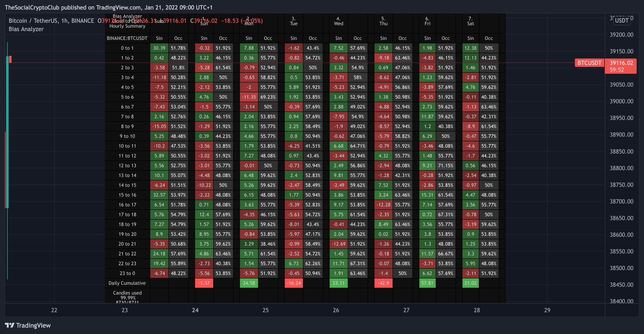The image size is (644, 334).
Task: Click the 69.23% occurrence cell under Mon
Action: click(268, 97)
